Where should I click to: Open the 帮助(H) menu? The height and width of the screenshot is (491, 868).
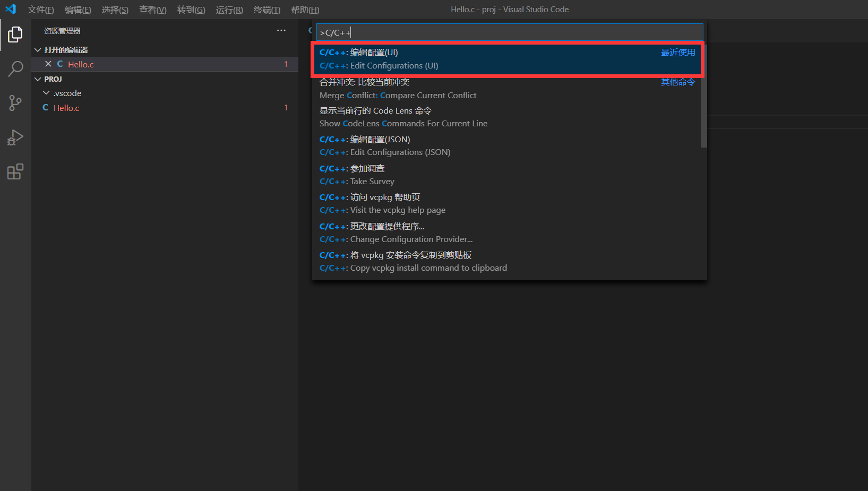tap(305, 10)
